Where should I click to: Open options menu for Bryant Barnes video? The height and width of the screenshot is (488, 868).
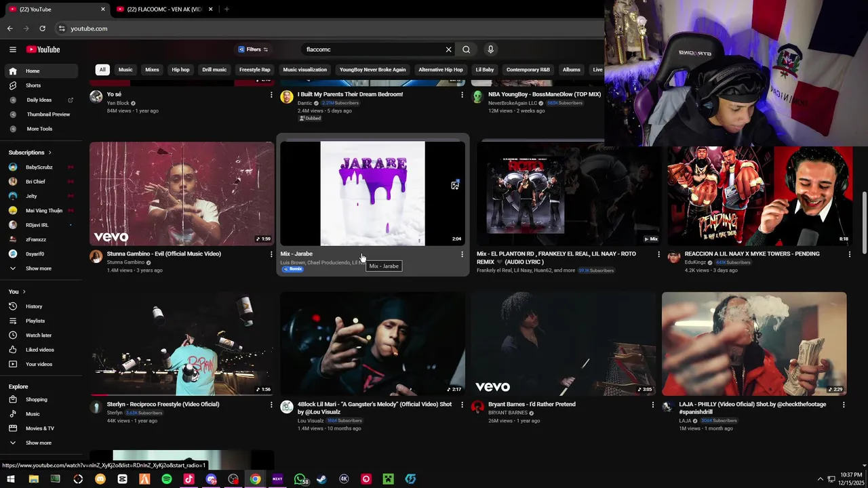click(x=653, y=405)
